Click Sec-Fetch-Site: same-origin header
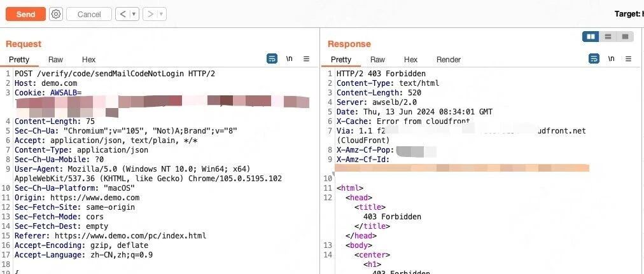The image size is (644, 274). click(x=74, y=207)
